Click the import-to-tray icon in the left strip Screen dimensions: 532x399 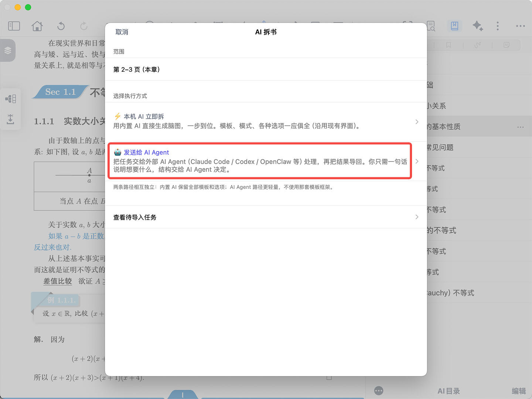(10, 119)
